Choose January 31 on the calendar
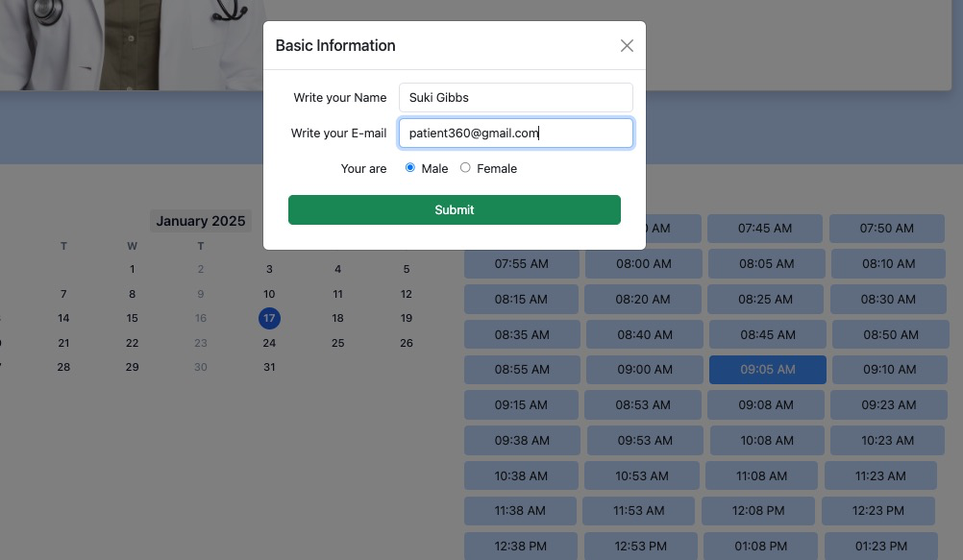Viewport: 963px width, 560px height. pyautogui.click(x=269, y=367)
